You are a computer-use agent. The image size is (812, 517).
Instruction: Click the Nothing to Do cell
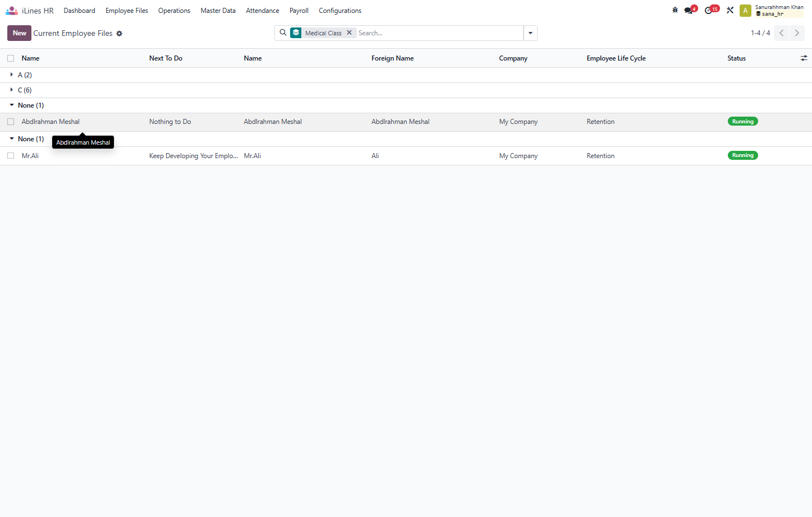(x=170, y=122)
